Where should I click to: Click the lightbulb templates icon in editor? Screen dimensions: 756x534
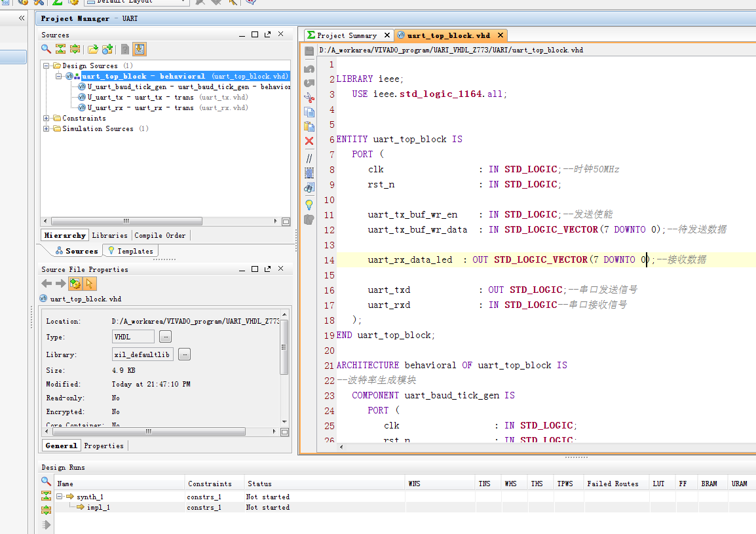(x=309, y=204)
